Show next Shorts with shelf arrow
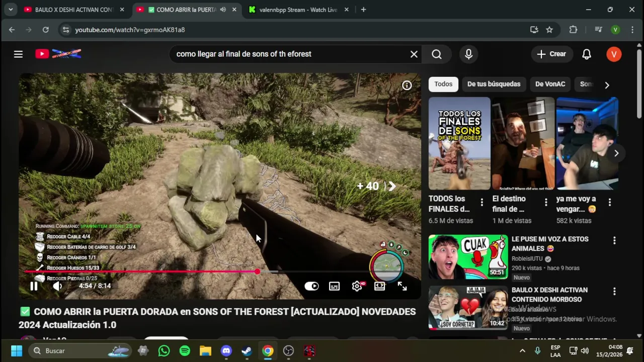Viewport: 644px width, 362px height. (616, 153)
